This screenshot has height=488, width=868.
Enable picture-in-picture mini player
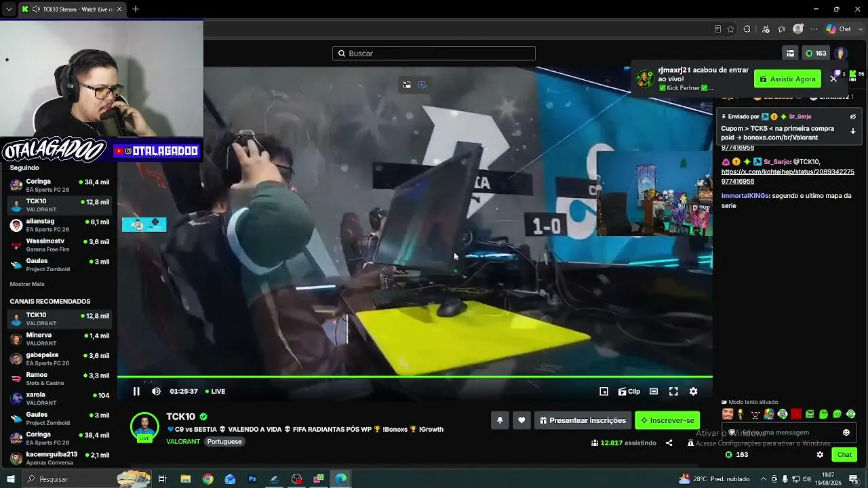[x=604, y=391]
